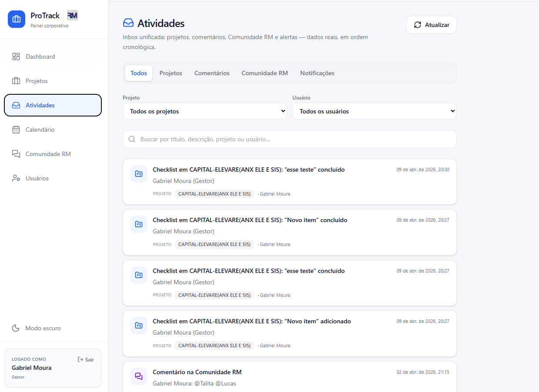Click Sair to log out

[x=86, y=359]
